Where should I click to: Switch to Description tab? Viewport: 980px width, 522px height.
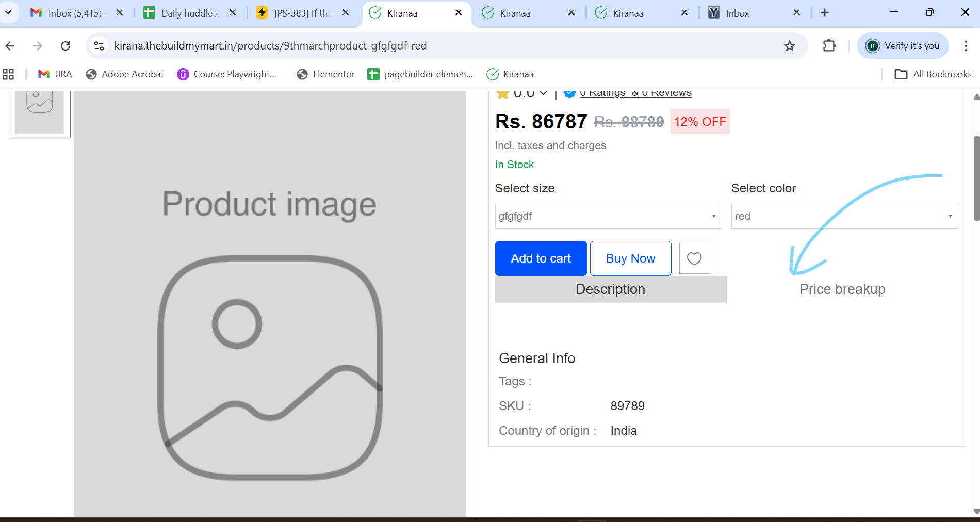click(611, 289)
